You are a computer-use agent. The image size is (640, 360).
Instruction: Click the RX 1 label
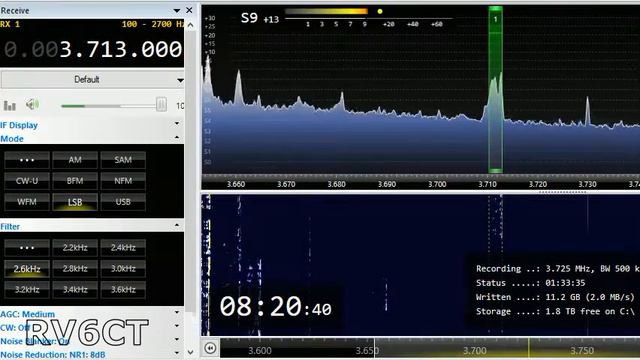click(x=10, y=24)
